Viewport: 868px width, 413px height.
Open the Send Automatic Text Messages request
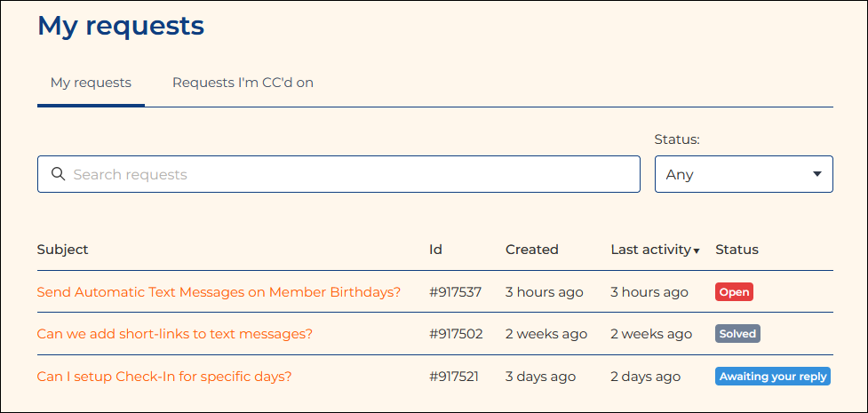(219, 292)
